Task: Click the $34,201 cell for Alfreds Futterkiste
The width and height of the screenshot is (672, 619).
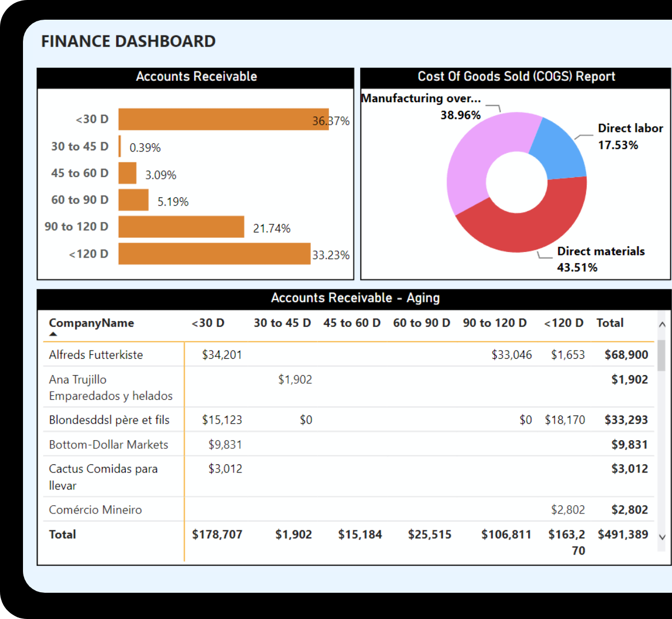Action: pyautogui.click(x=222, y=355)
